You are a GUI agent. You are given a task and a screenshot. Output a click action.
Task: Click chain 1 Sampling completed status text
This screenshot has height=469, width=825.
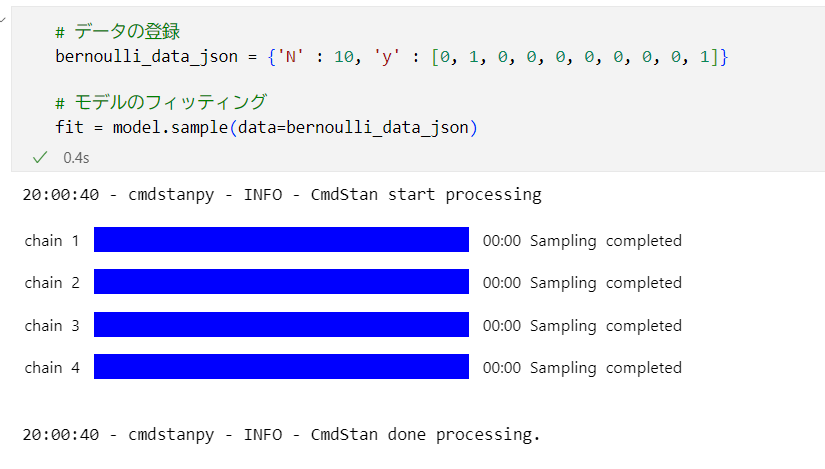606,241
